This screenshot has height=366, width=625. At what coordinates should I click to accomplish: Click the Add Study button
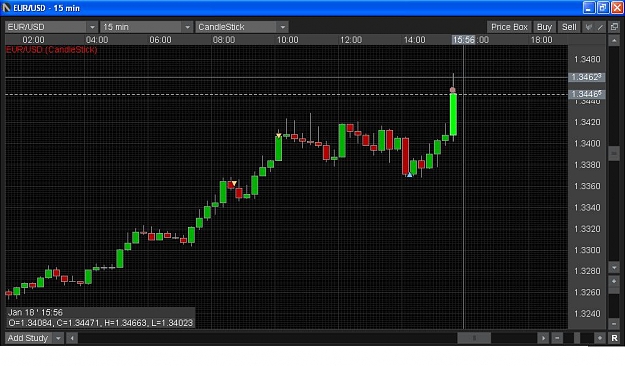coord(28,338)
